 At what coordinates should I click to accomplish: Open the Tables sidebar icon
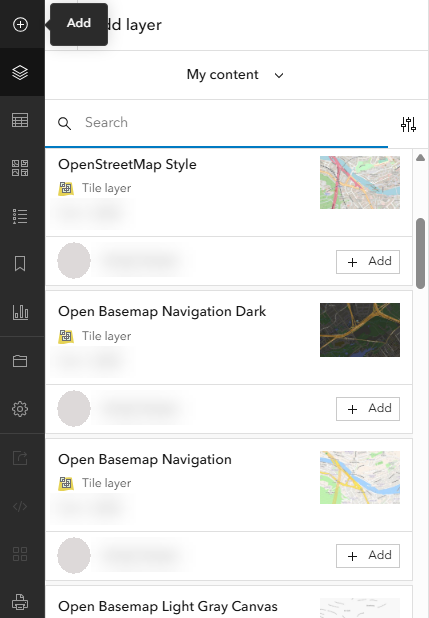pos(20,120)
